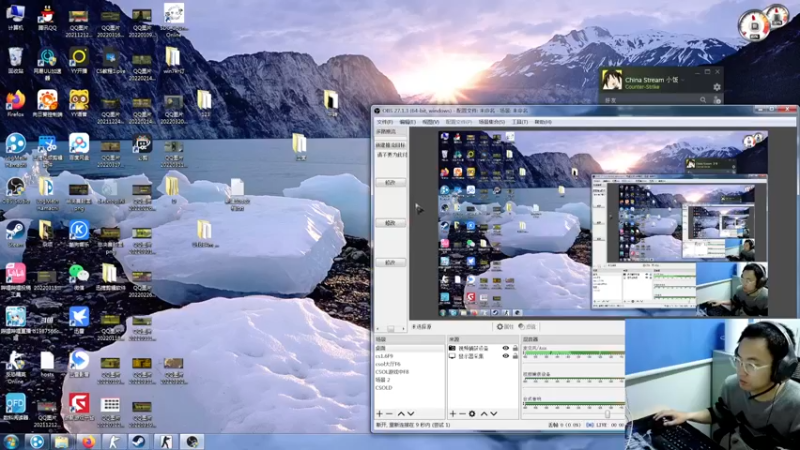
Task: Open the 文件(F) menu in OBS
Action: click(385, 122)
